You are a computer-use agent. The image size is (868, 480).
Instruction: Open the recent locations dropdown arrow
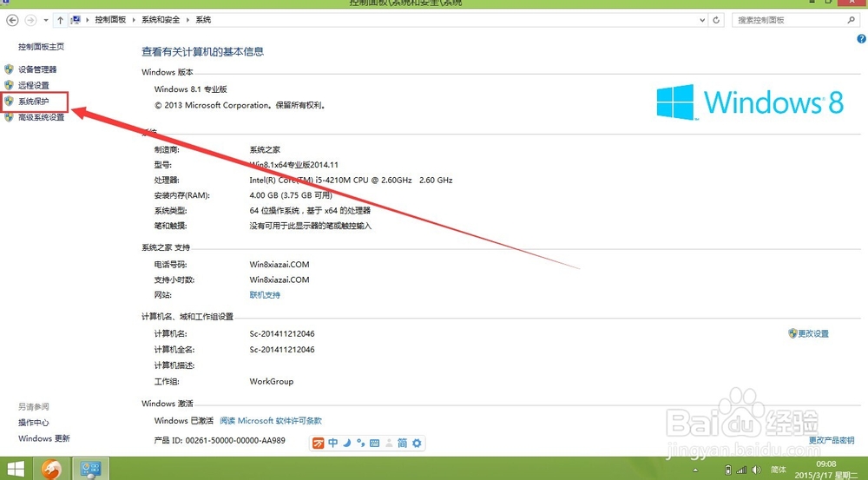(x=46, y=21)
